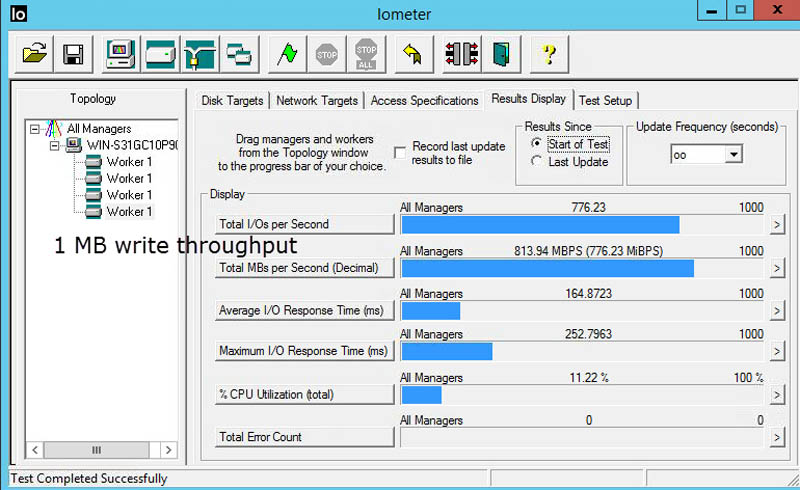
Task: Open arrow menu for Average I/O Response Time
Action: coord(777,311)
